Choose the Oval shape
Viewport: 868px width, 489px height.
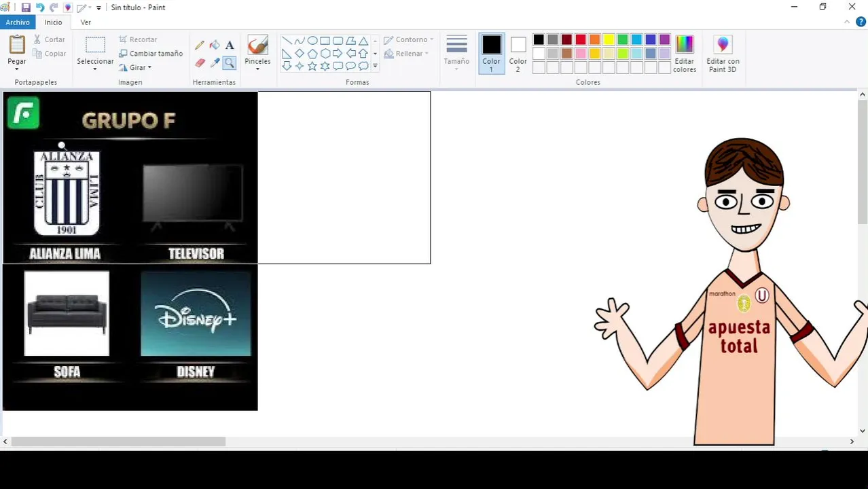[x=312, y=41]
